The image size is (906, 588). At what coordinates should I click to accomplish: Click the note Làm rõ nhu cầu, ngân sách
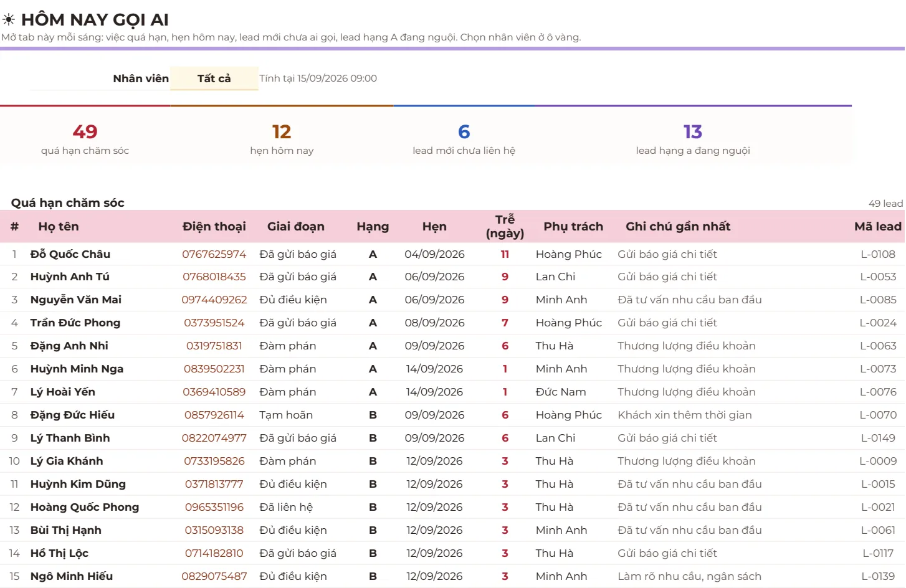pyautogui.click(x=689, y=576)
